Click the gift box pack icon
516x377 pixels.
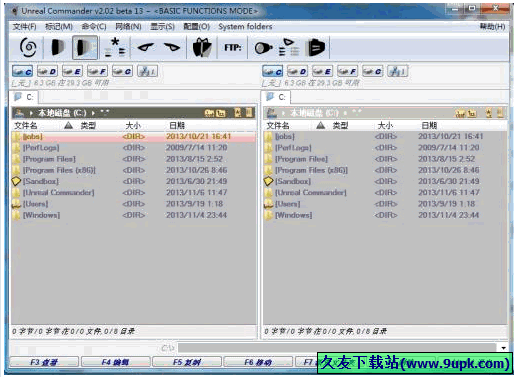202,47
